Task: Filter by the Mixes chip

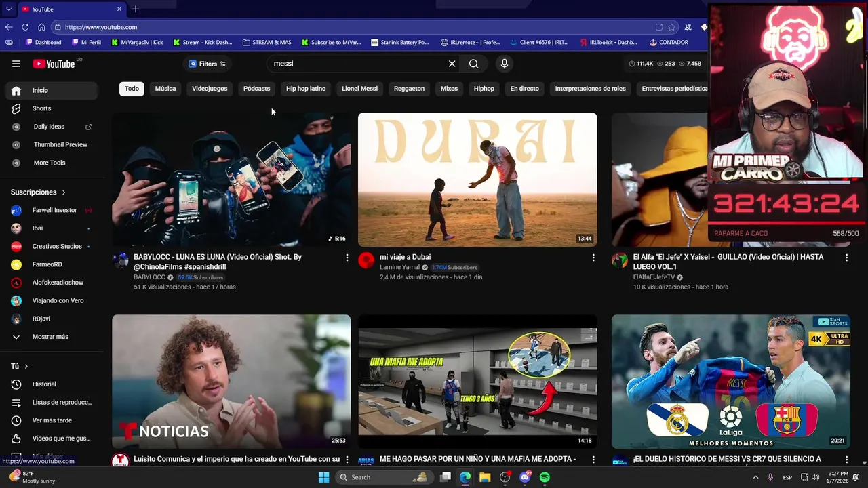Action: (x=449, y=89)
